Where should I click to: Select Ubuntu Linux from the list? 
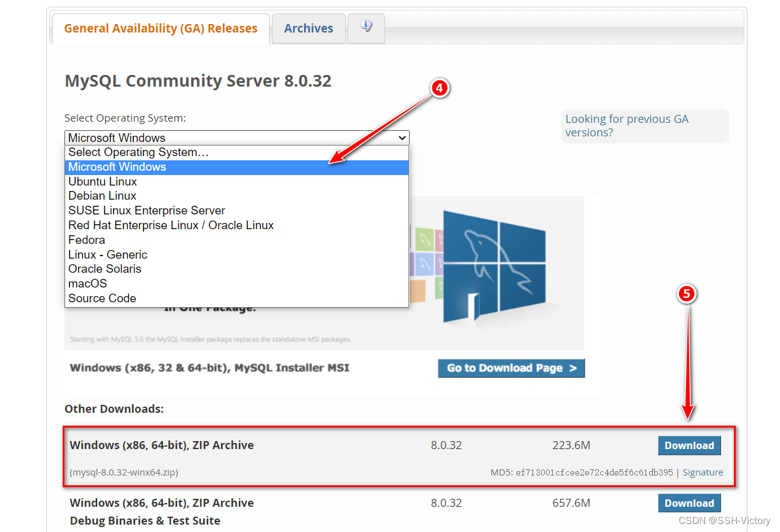point(236,182)
